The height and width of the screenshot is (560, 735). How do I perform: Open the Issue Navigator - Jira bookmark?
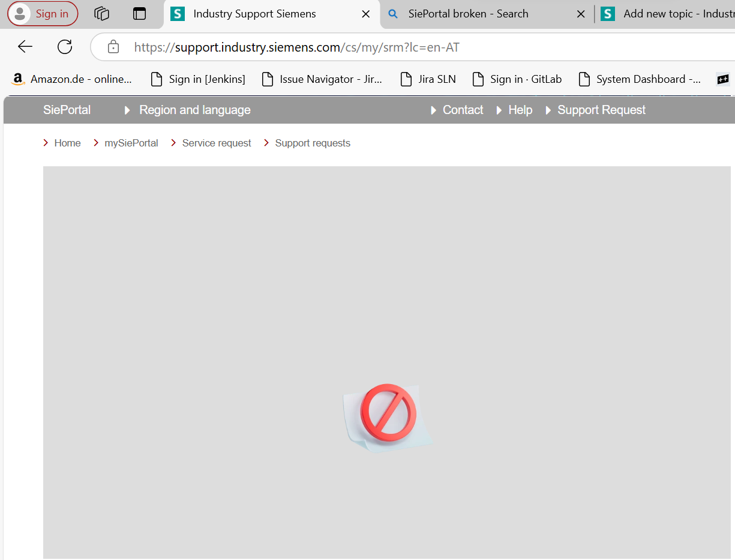322,79
